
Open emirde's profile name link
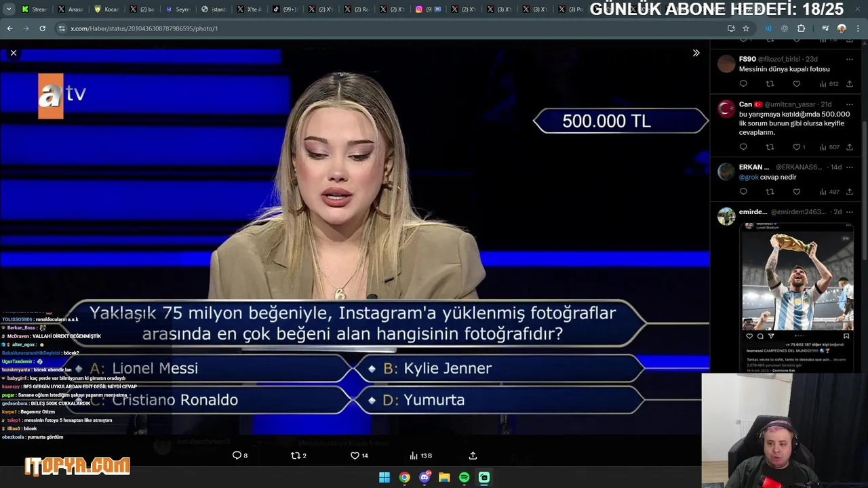coord(753,211)
